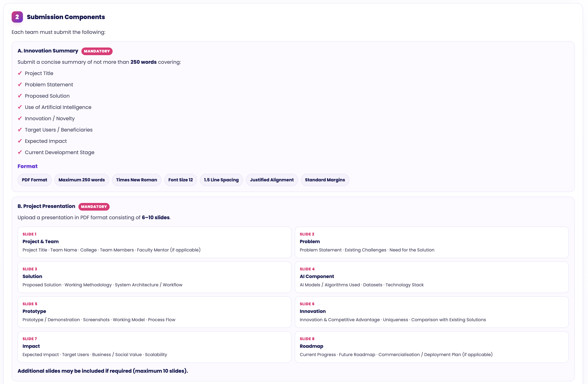The image size is (588, 384).
Task: Click the Slide 3 description starting 'Proposed Solution · Working Methodology'
Action: [102, 285]
